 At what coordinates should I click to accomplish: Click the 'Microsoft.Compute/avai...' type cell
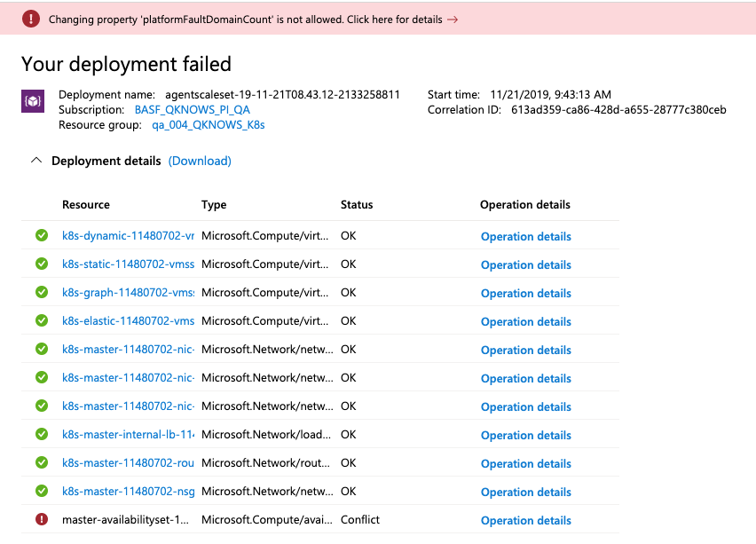pos(266,520)
